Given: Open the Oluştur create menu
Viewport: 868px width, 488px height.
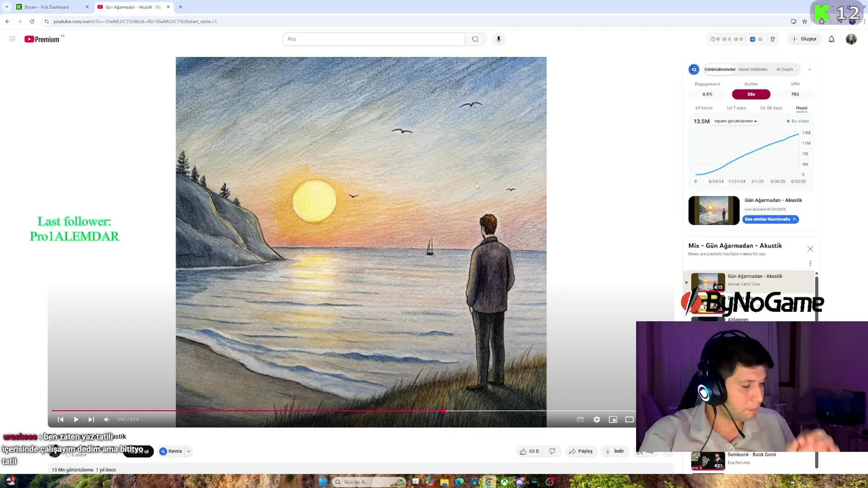Looking at the screenshot, I should click(x=804, y=39).
